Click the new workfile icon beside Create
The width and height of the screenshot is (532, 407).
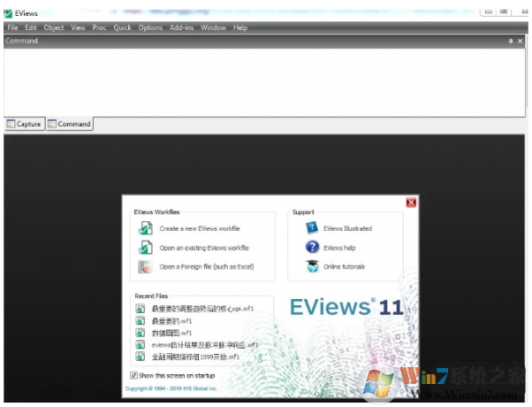pos(146,228)
